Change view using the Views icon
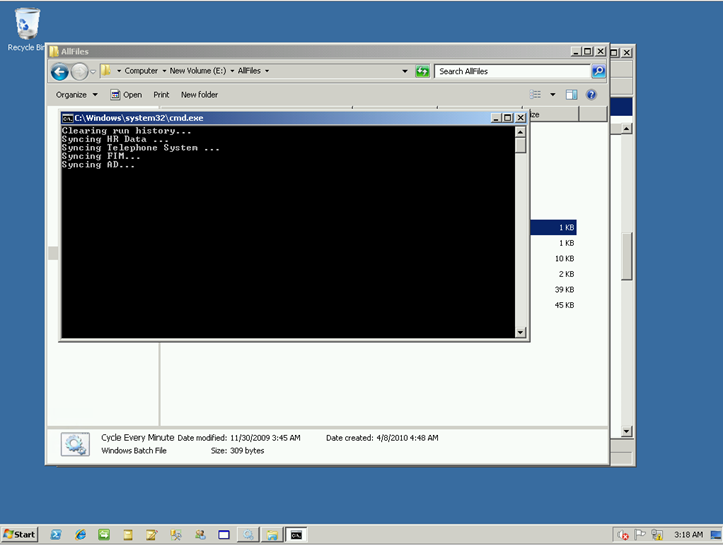 pos(535,95)
